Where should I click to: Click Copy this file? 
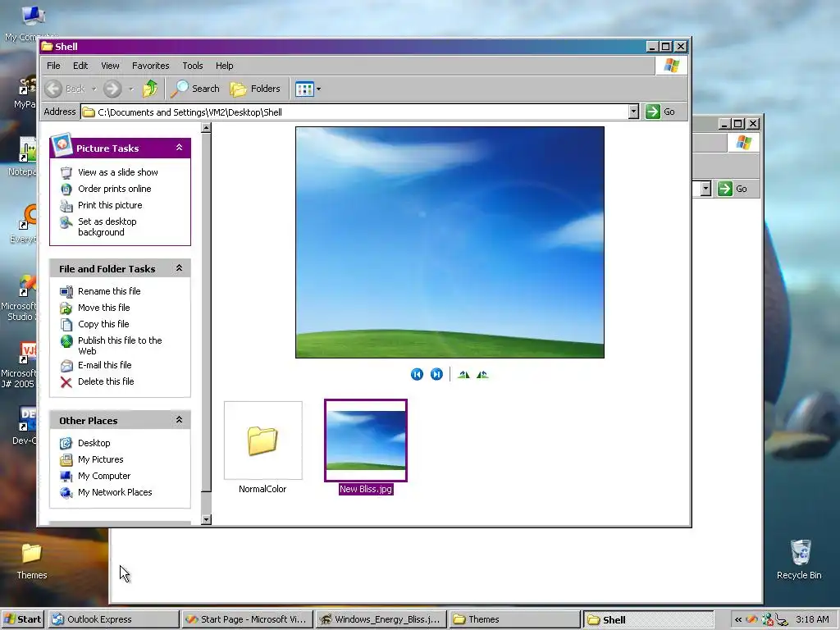(103, 324)
